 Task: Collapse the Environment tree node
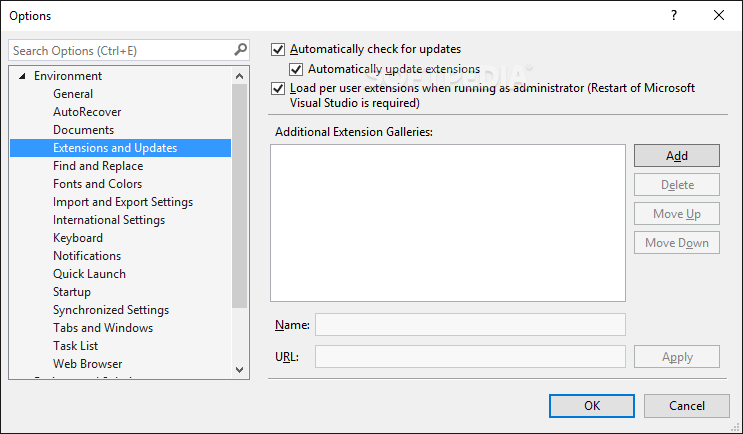22,76
